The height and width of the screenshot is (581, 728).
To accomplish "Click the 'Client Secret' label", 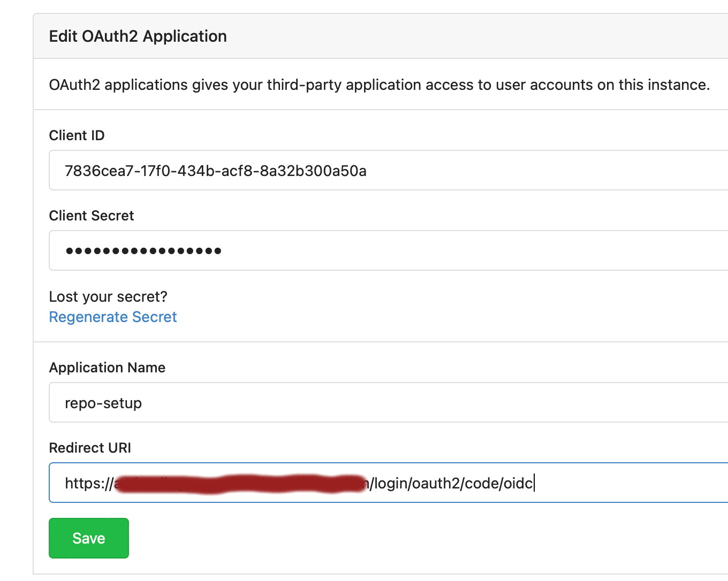I will 92,216.
